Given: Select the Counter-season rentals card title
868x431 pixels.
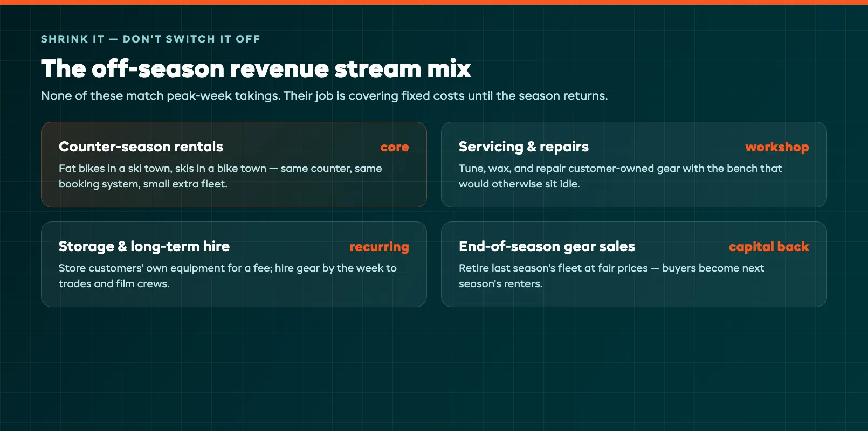Looking at the screenshot, I should [141, 147].
